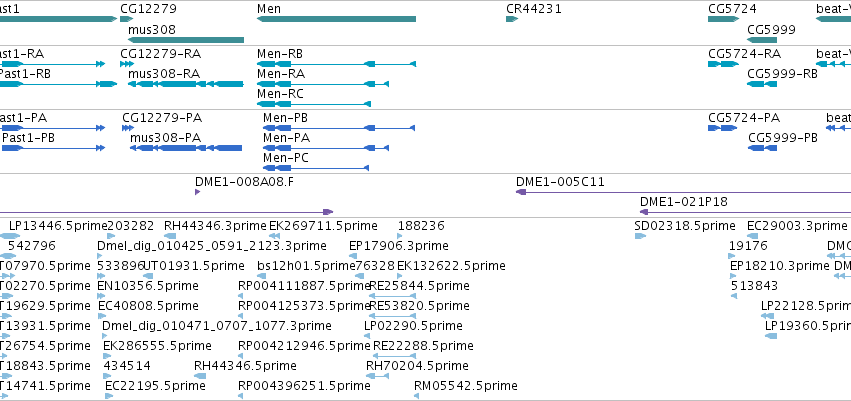This screenshot has width=851, height=401.
Task: Select the mus308-RA transcript glyph
Action: [x=186, y=84]
